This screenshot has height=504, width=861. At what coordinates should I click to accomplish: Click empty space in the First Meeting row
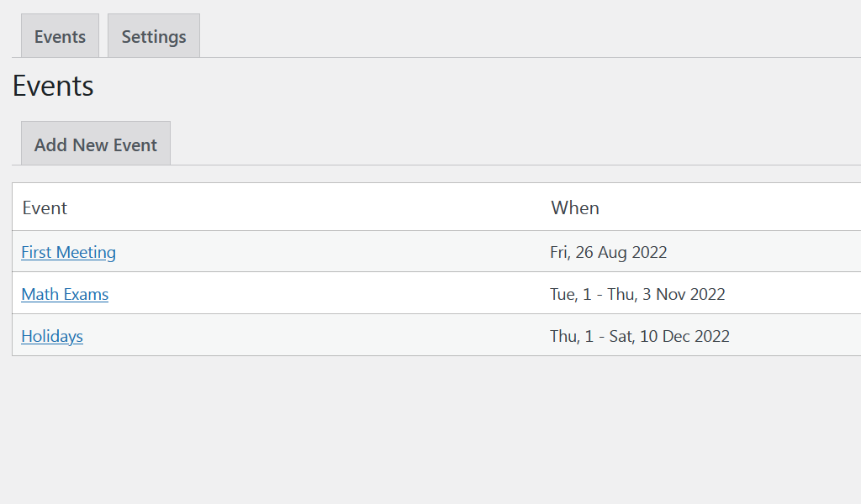pyautogui.click(x=330, y=252)
